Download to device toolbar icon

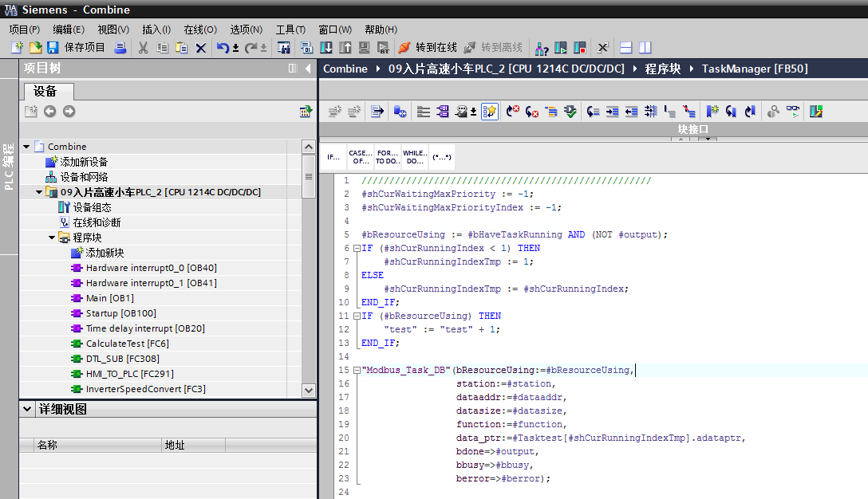(x=326, y=48)
